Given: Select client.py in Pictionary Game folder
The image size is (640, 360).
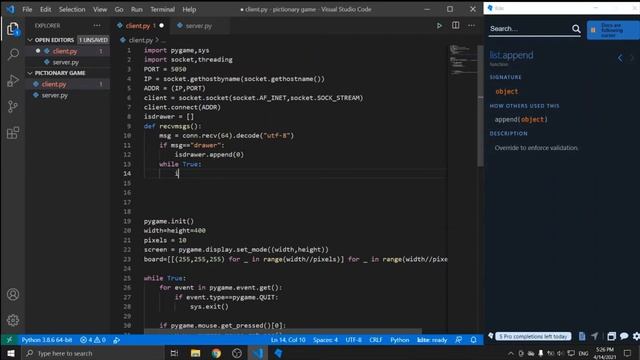Looking at the screenshot, I should [54, 84].
